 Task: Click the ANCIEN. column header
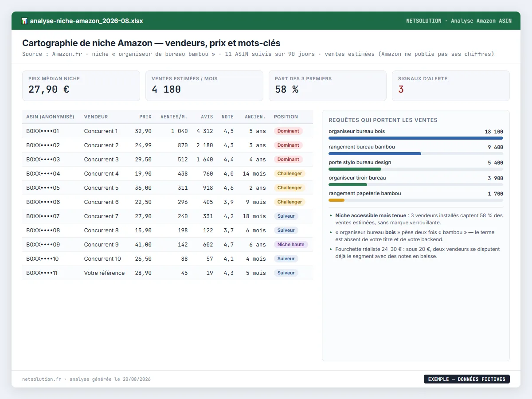tap(255, 117)
